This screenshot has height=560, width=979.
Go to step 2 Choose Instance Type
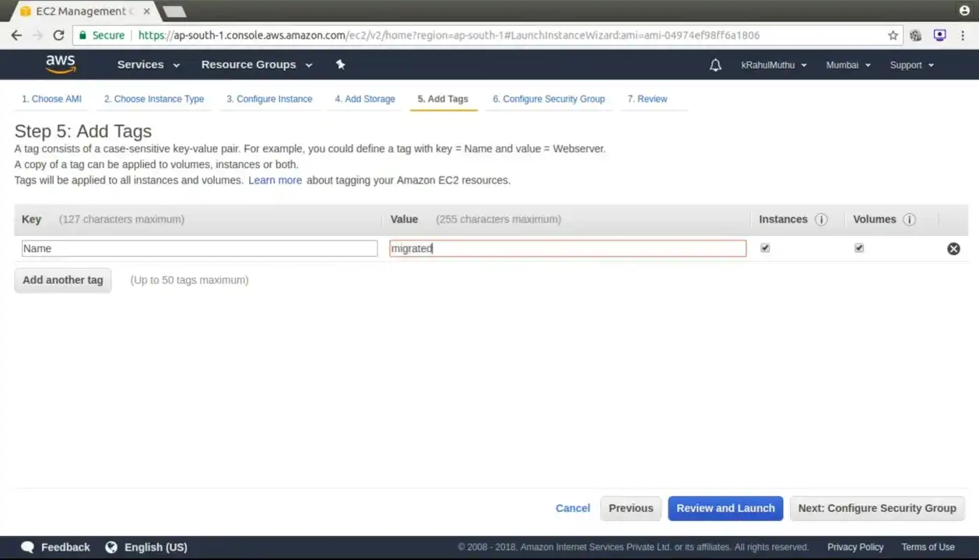154,99
